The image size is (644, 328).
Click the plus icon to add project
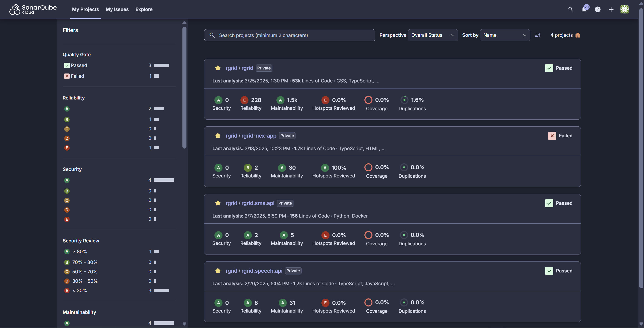click(611, 9)
